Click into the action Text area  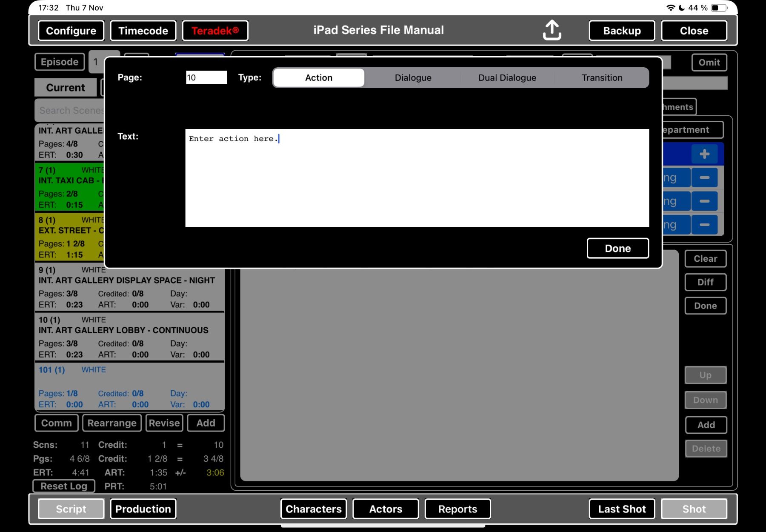(417, 178)
